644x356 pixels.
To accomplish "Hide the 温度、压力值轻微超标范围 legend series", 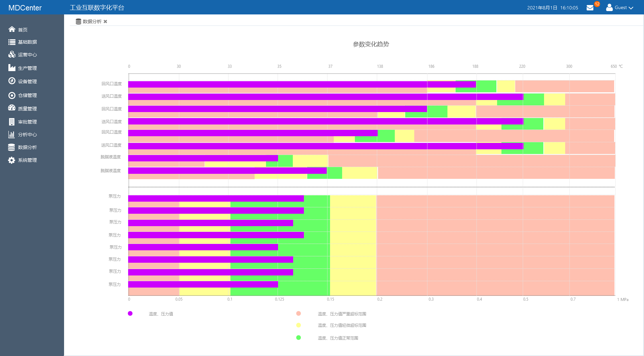I will [x=342, y=325].
